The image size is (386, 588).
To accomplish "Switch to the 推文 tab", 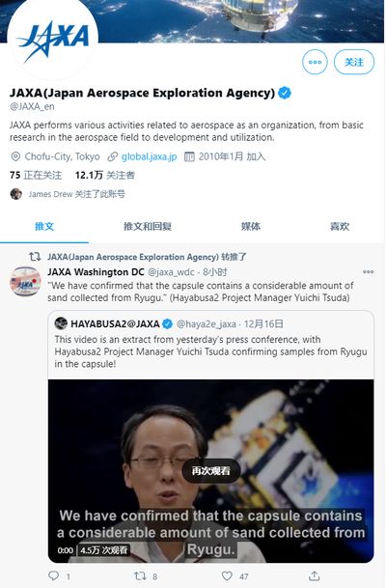I will coord(44,226).
